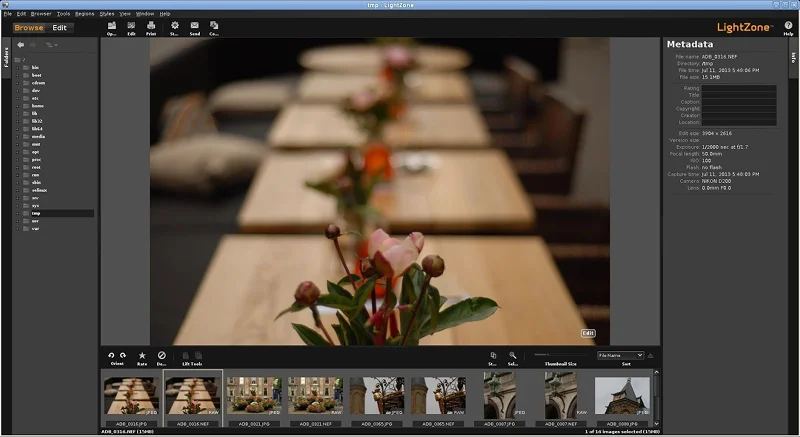
Task: Click the Rate star icon
Action: (141, 356)
